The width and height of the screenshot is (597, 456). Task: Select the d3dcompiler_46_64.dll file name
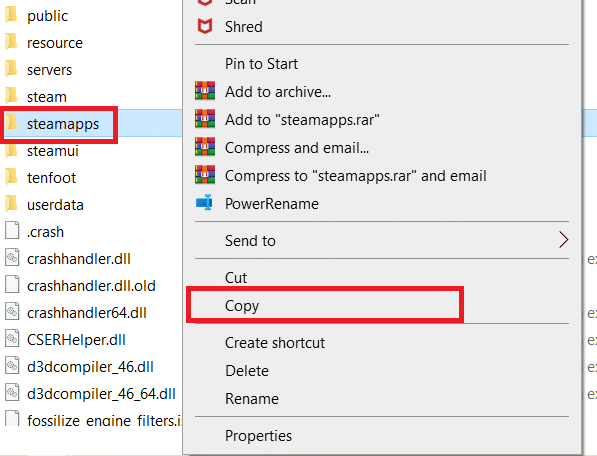(101, 394)
